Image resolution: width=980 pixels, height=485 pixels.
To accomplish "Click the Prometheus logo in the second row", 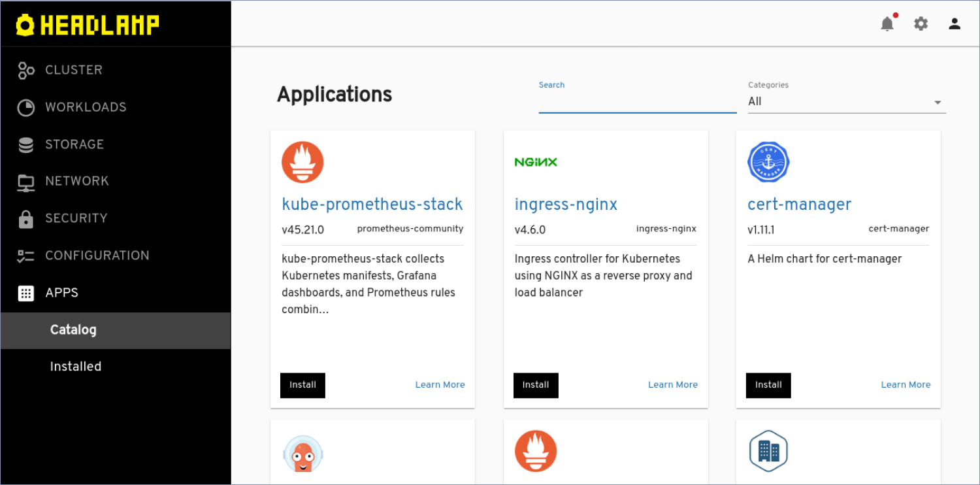I will click(x=536, y=451).
